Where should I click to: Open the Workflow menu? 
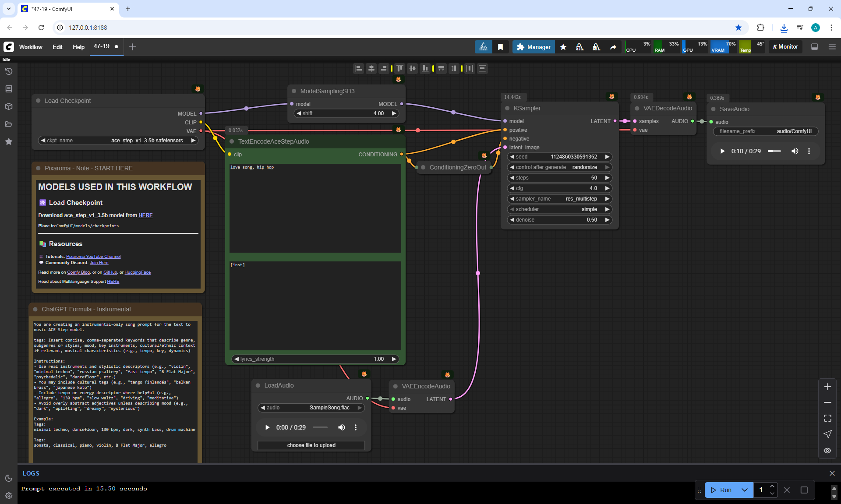point(31,47)
